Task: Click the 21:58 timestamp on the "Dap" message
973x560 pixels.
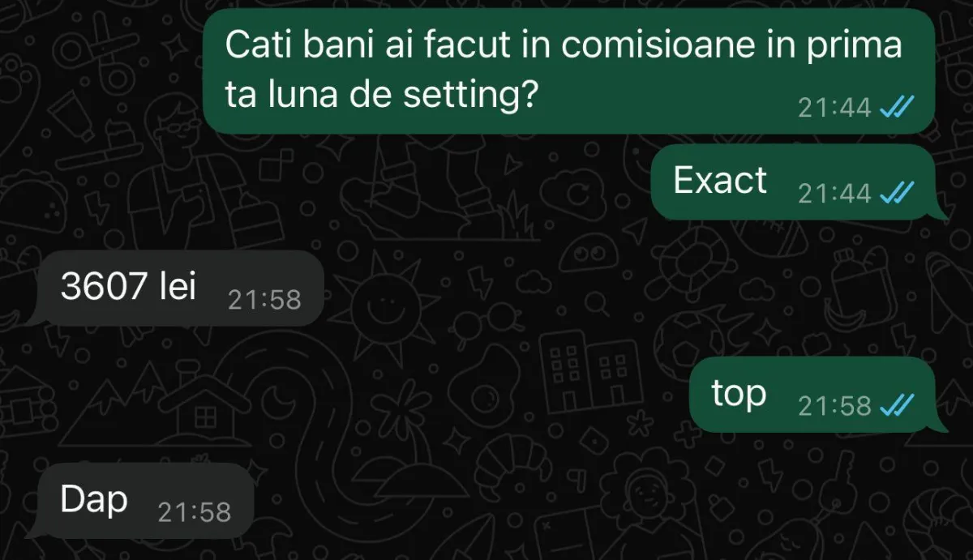Action: [x=195, y=512]
